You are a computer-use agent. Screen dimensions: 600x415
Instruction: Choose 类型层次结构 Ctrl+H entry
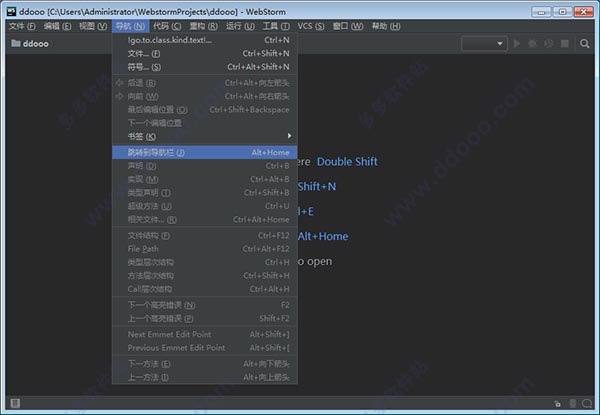click(x=205, y=262)
